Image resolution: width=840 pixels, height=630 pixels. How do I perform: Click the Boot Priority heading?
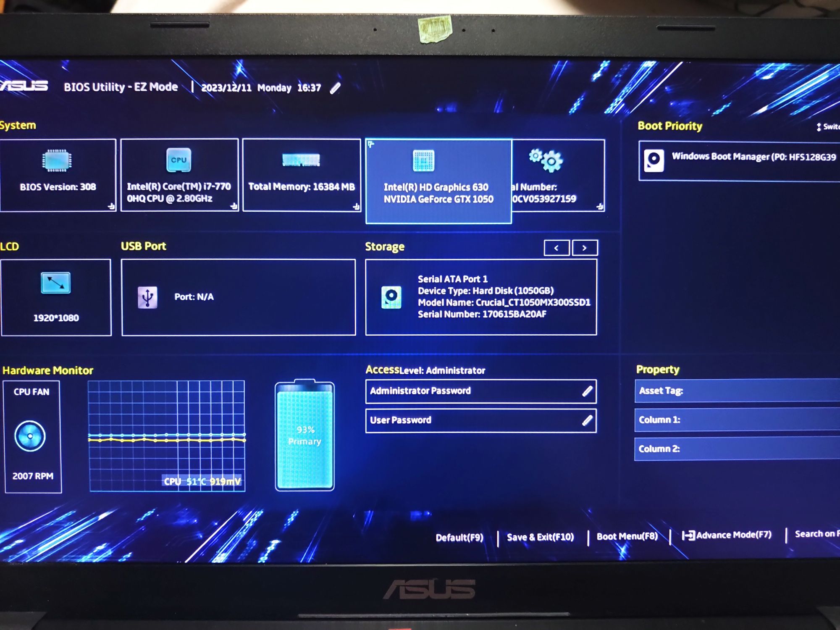[x=670, y=126]
